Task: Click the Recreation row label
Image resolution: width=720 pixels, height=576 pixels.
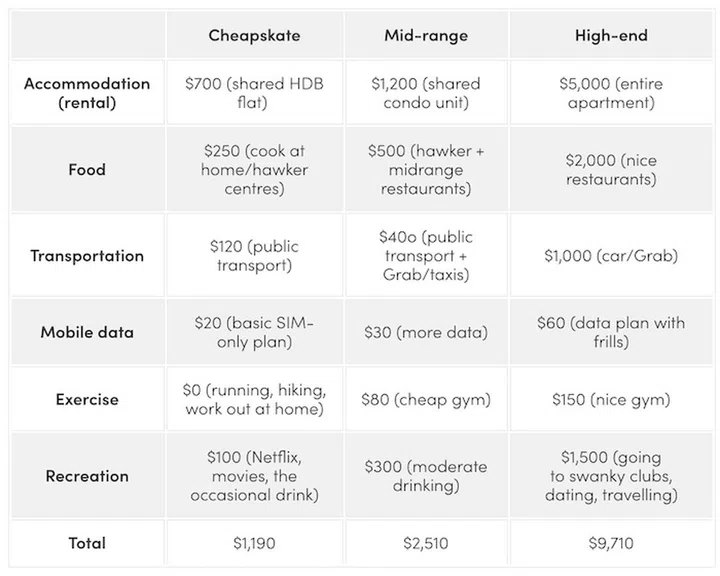Action: [x=87, y=476]
